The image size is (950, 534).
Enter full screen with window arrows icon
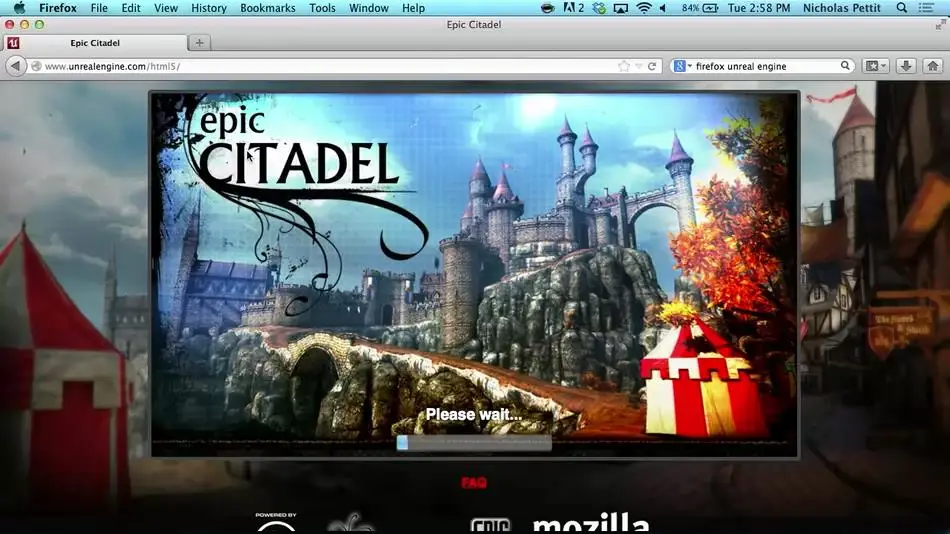click(940, 24)
